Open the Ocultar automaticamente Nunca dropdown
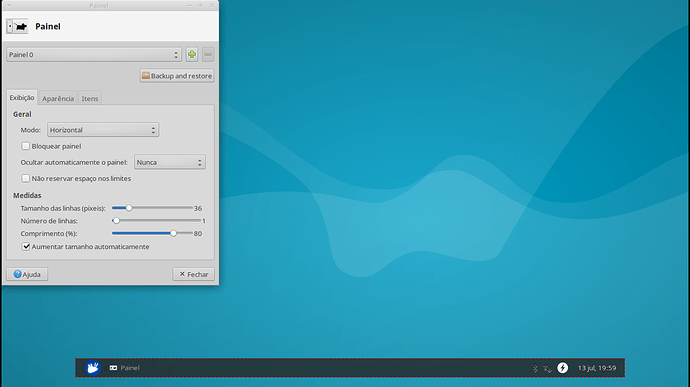The width and height of the screenshot is (690, 387). coord(169,162)
